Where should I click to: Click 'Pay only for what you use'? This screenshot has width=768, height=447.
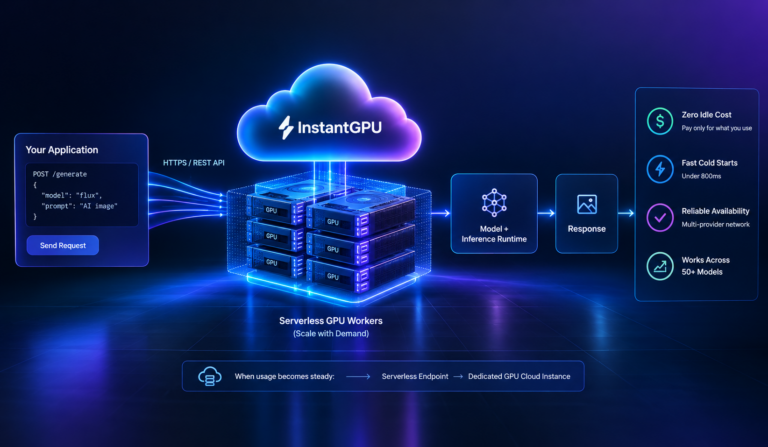click(717, 128)
